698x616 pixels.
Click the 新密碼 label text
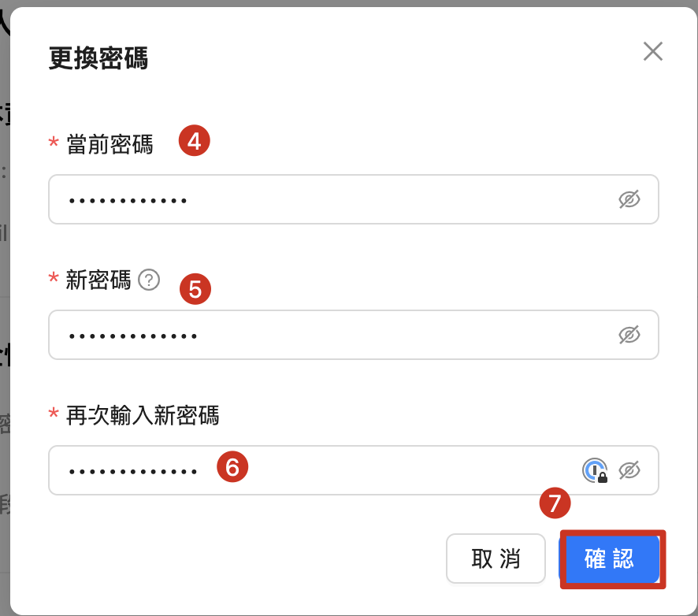98,280
